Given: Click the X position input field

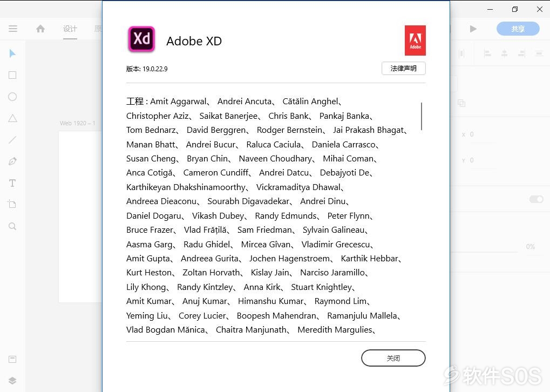Looking at the screenshot, I should point(484,134).
